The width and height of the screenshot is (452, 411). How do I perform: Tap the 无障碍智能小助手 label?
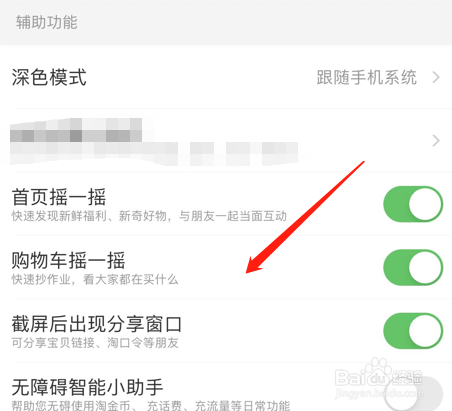[87, 387]
